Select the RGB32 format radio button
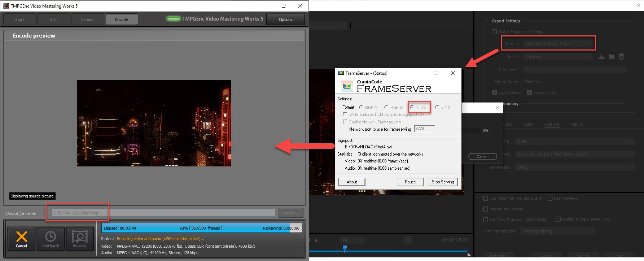 (x=386, y=107)
